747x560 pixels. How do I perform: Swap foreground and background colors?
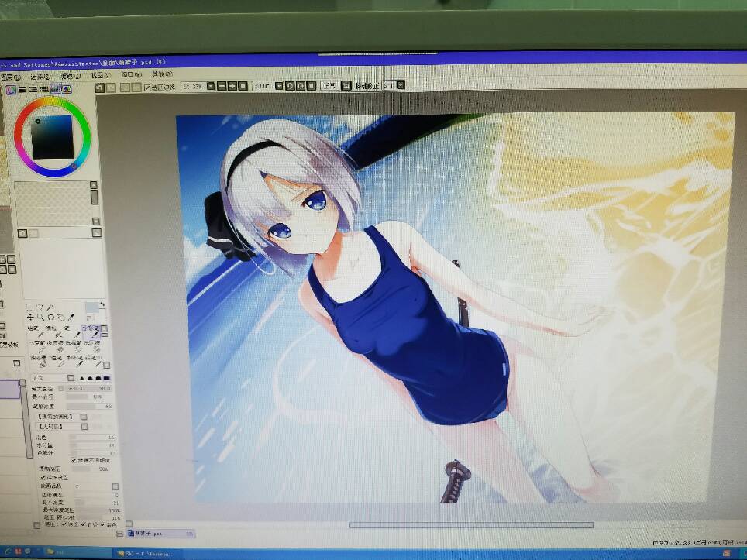[x=102, y=304]
